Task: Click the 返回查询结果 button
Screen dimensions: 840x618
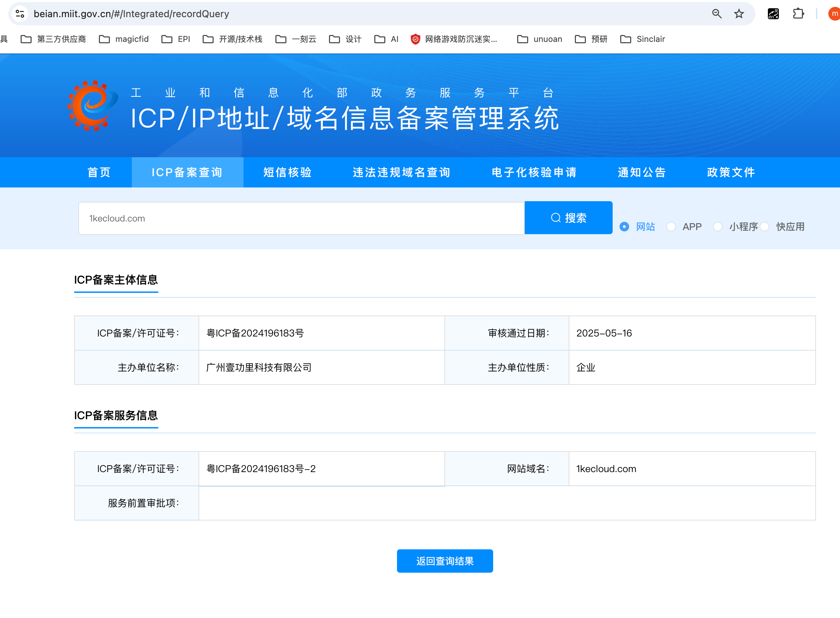Action: [x=444, y=561]
